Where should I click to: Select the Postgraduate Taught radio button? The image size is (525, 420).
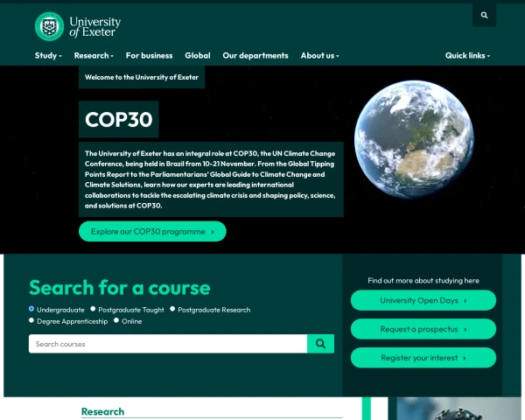[93, 309]
